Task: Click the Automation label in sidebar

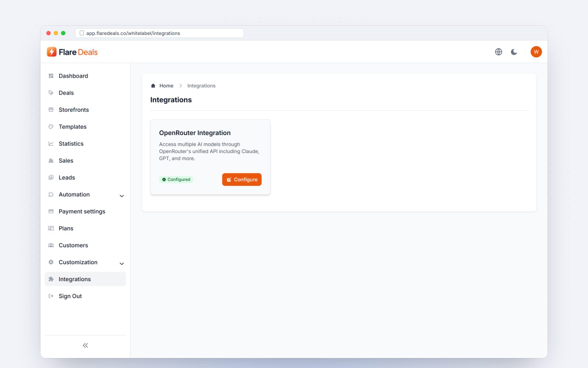Action: 74,194
